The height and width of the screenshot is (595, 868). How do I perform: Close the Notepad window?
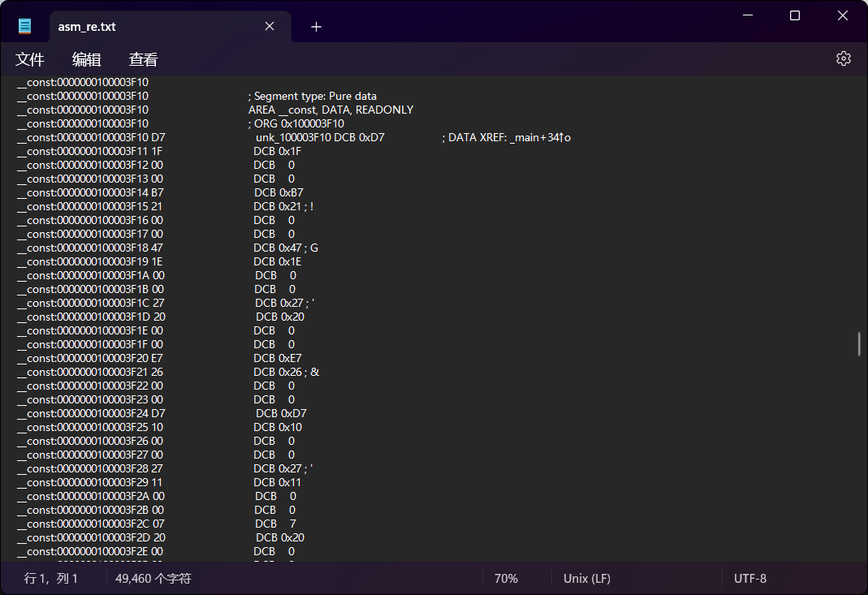coord(843,15)
